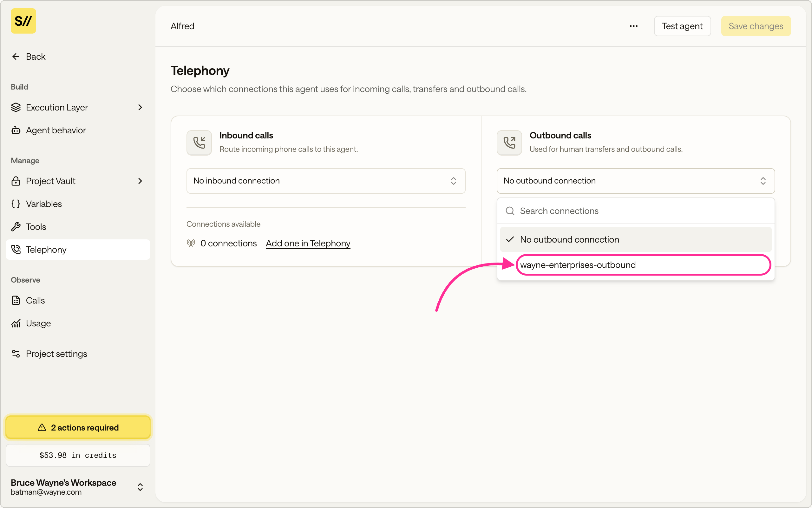
Task: Click the Tools wrench icon
Action: pos(16,227)
